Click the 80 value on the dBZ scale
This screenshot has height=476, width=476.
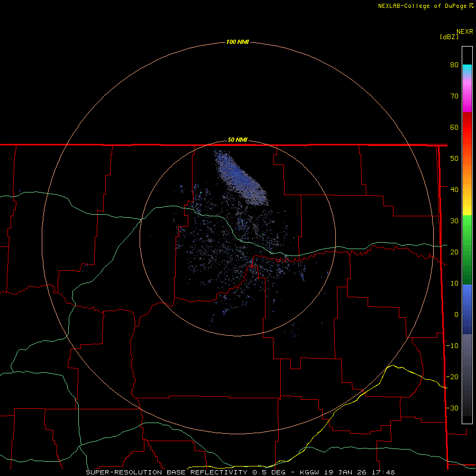[454, 65]
